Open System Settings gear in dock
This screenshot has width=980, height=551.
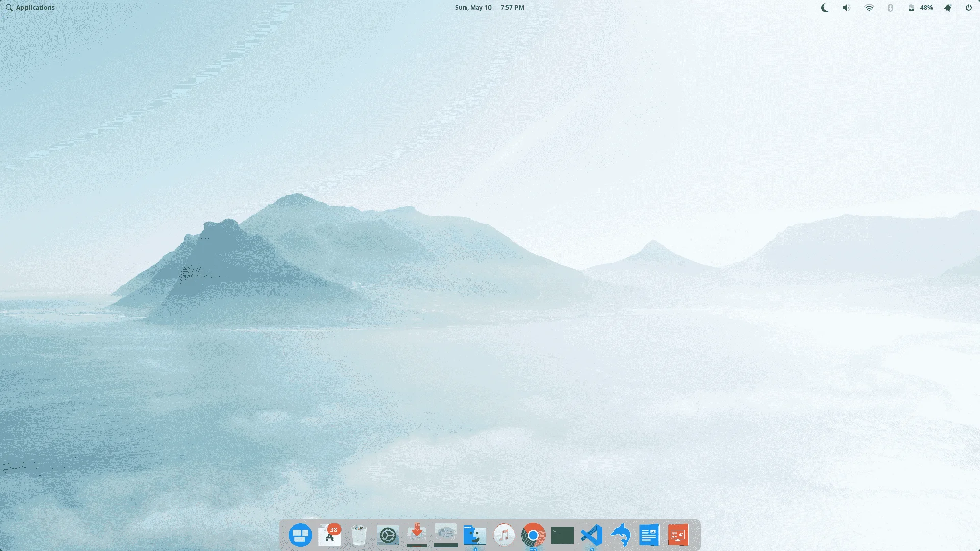point(388,535)
